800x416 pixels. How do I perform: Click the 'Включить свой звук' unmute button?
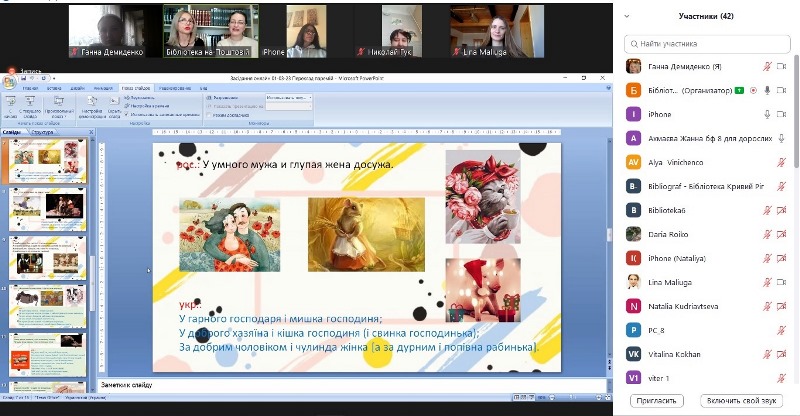click(743, 400)
